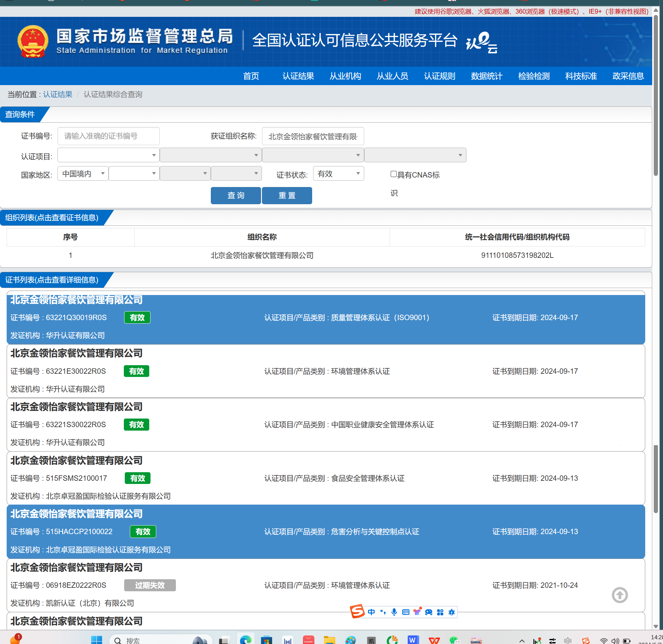Screen dimensions: 663x644
Task: Open 认证规则 navigation menu
Action: (x=439, y=76)
